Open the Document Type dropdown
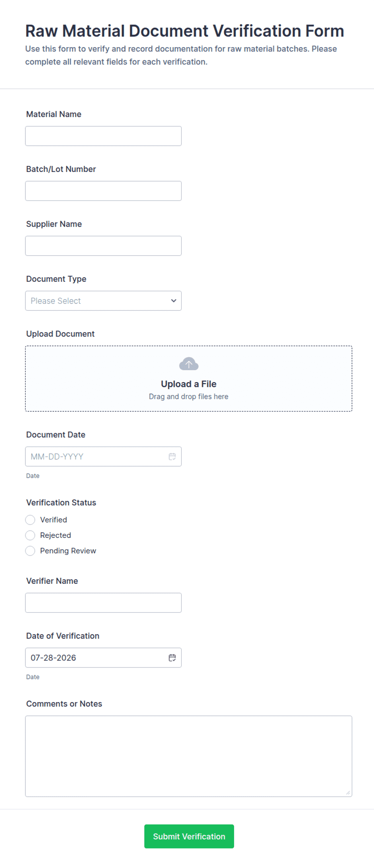This screenshot has width=374, height=868. [103, 301]
